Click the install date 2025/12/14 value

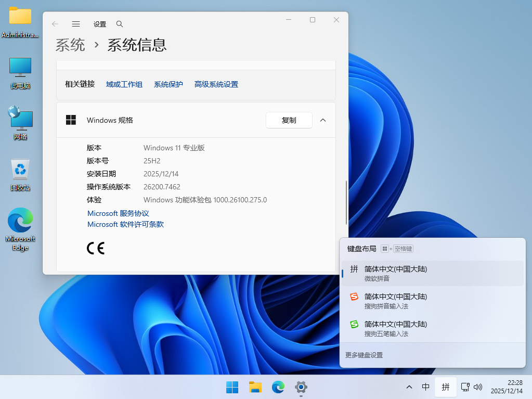(x=161, y=174)
